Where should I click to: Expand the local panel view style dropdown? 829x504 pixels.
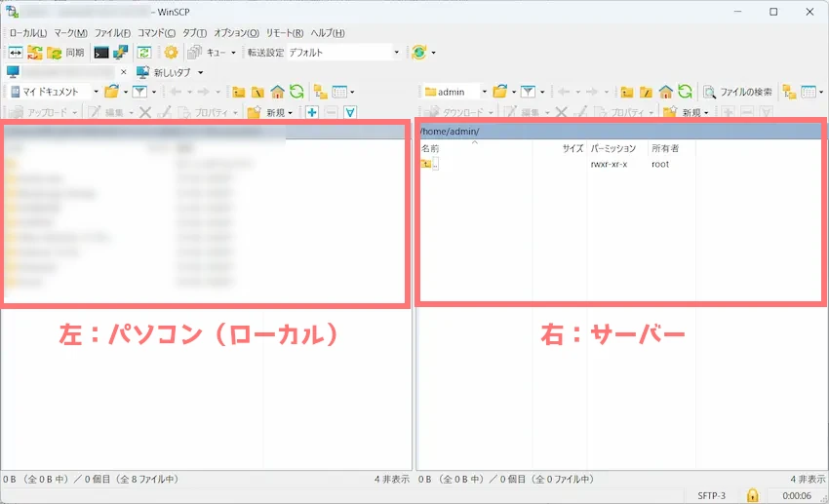(x=352, y=92)
